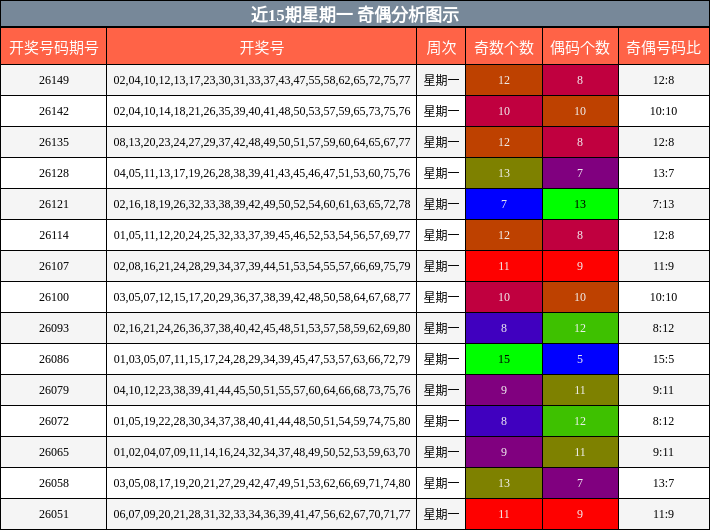Viewport: 710px width, 530px height.
Task: Click the 周次 column header
Action: pos(441,47)
